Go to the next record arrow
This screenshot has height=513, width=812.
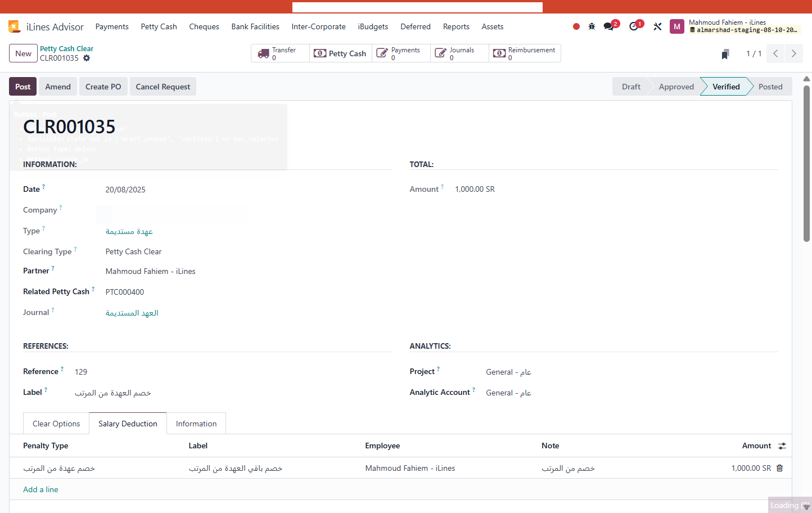click(x=794, y=53)
